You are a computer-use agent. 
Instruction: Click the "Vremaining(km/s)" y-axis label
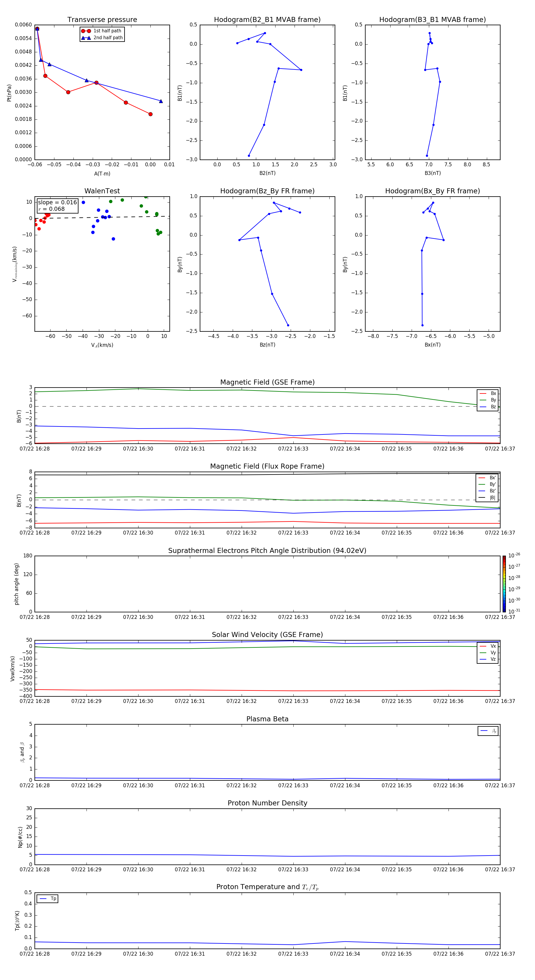pyautogui.click(x=15, y=264)
